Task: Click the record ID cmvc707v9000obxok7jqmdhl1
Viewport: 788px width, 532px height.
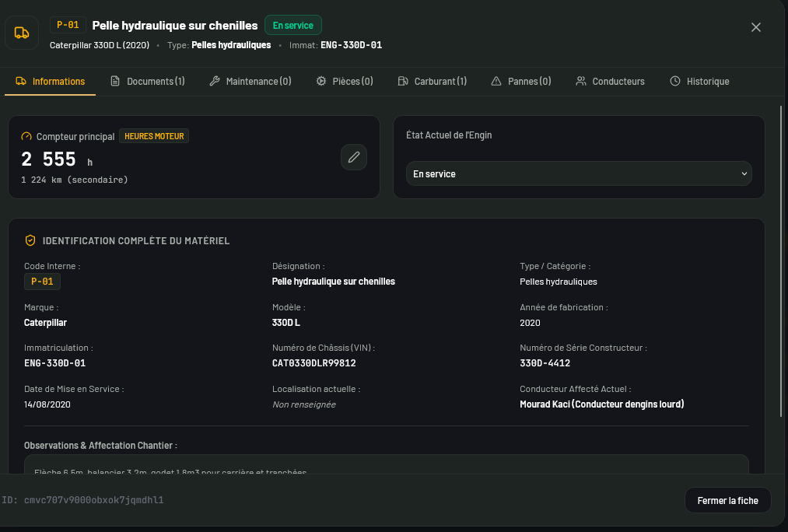Action: pos(94,500)
